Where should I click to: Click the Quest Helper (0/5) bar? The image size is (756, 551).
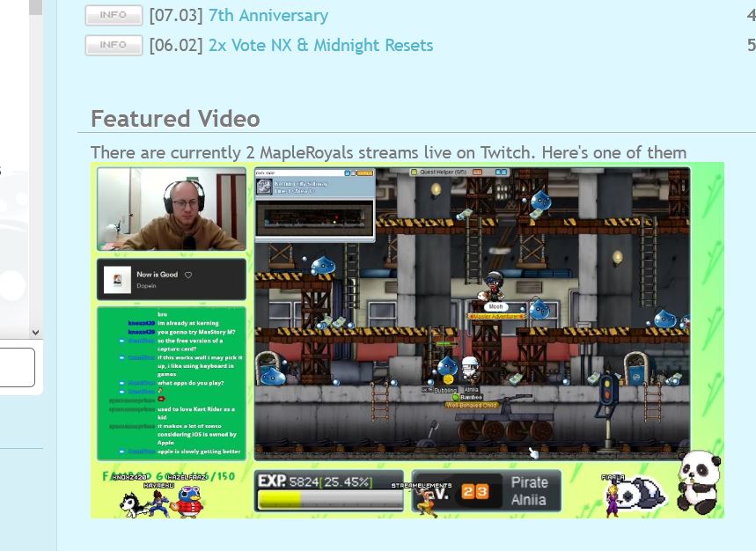coord(459,172)
